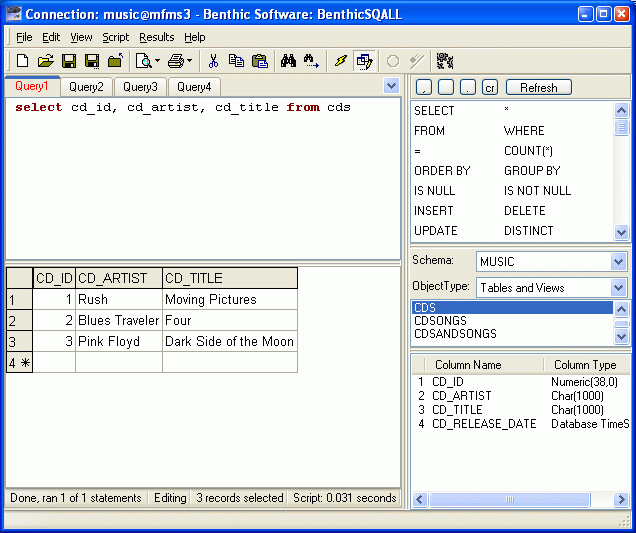The width and height of the screenshot is (636, 533).
Task: Open the print preview dropdown arrow
Action: click(158, 61)
